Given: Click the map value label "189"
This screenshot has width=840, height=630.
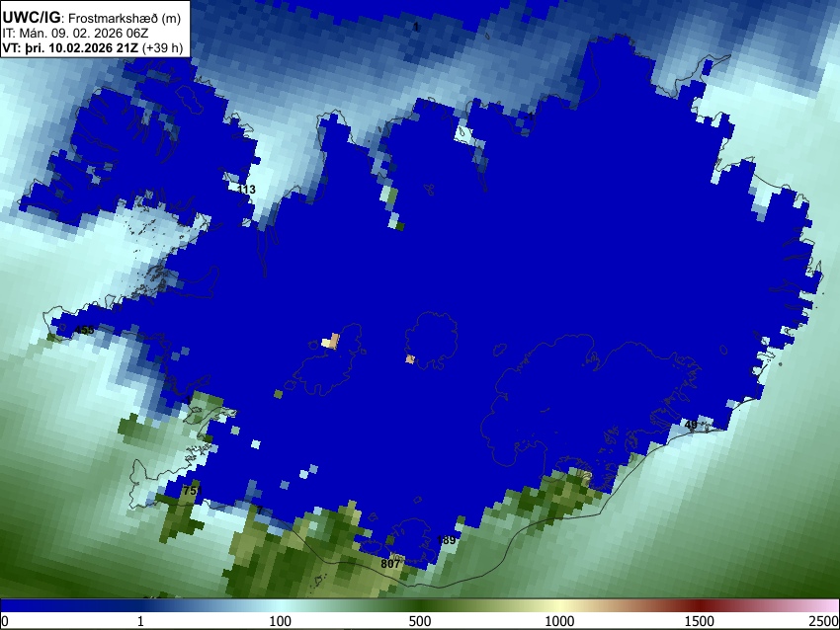Looking at the screenshot, I should click(447, 540).
